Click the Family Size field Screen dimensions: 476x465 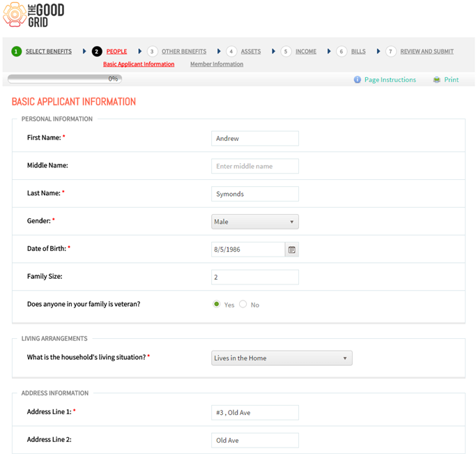pyautogui.click(x=255, y=277)
